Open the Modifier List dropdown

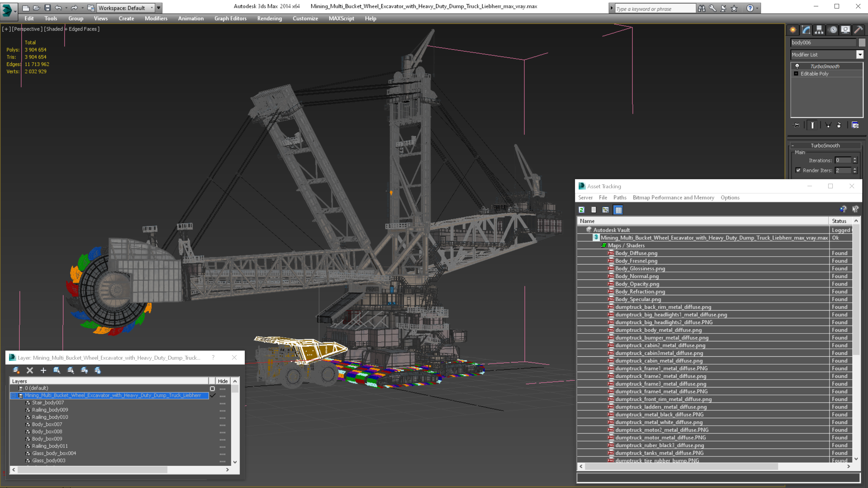click(x=860, y=55)
